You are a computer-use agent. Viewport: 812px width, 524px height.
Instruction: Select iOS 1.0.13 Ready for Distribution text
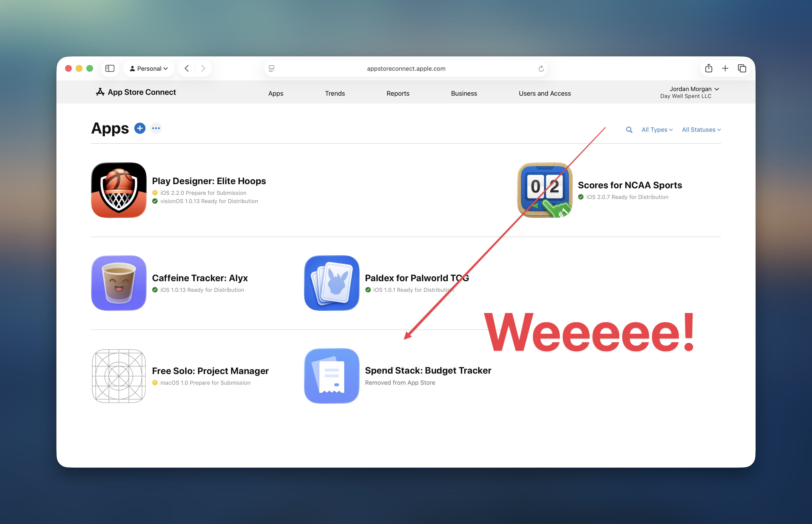[202, 290]
